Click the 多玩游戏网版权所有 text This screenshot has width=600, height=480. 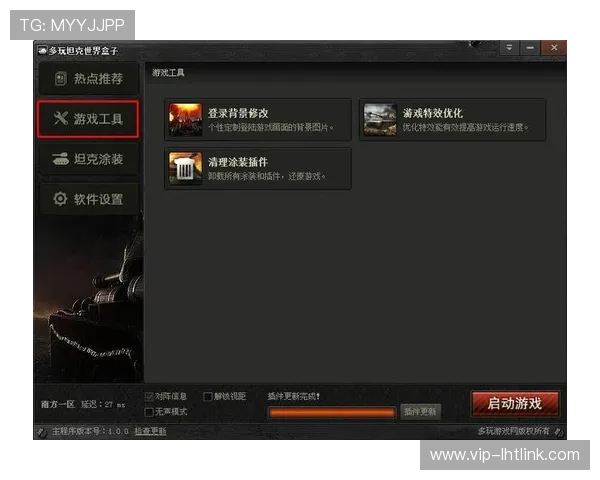click(514, 432)
